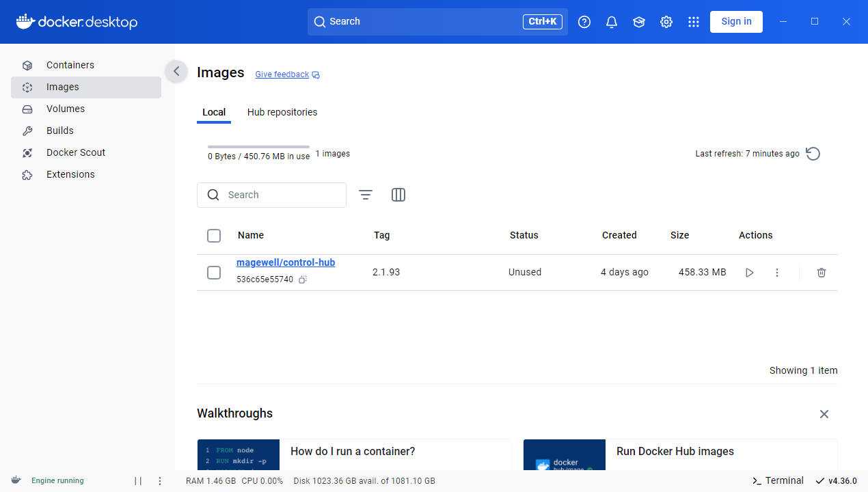Switch to the Hub repositories tab
This screenshot has height=492, width=868.
pos(282,112)
